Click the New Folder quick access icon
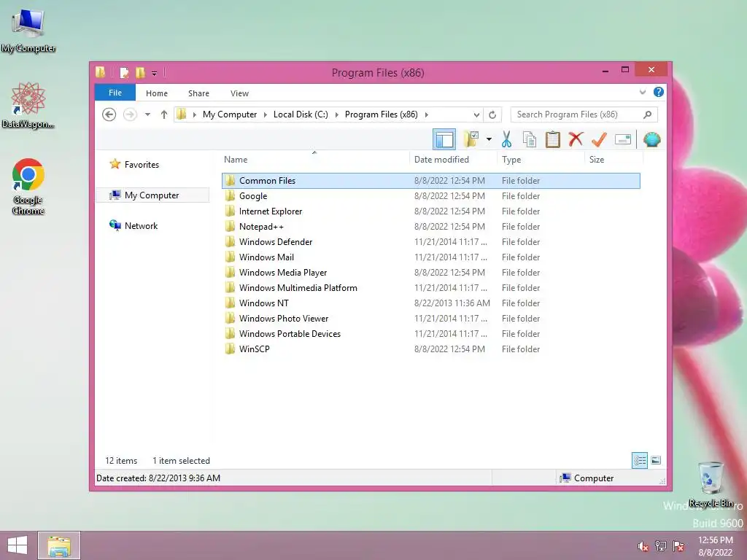Viewport: 747px width, 560px height. (x=140, y=72)
